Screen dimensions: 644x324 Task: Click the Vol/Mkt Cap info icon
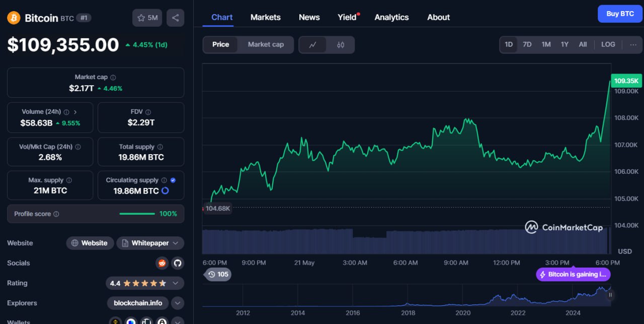[x=77, y=147]
